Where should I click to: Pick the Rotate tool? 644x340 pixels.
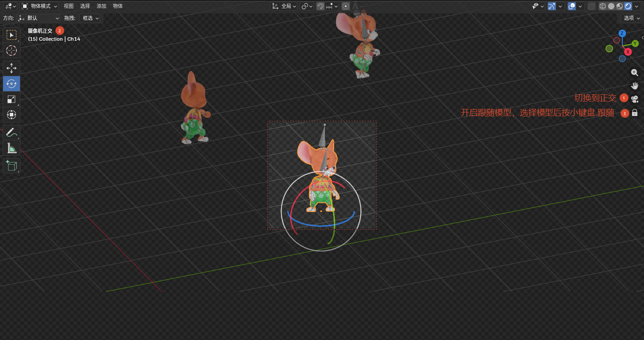[x=12, y=84]
